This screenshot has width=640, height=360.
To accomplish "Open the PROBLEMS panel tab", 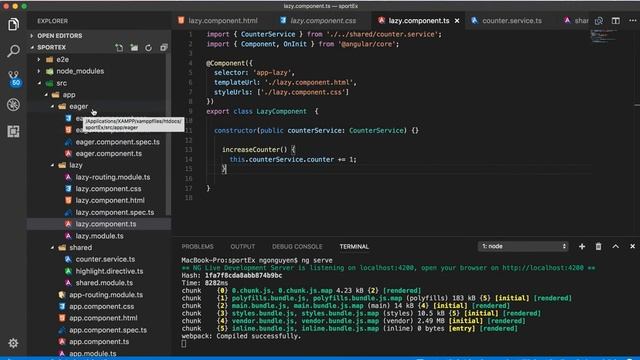I will (x=198, y=247).
